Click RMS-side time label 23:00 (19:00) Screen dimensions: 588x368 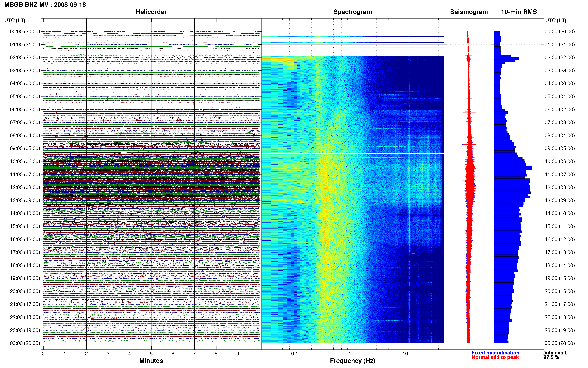pos(560,330)
